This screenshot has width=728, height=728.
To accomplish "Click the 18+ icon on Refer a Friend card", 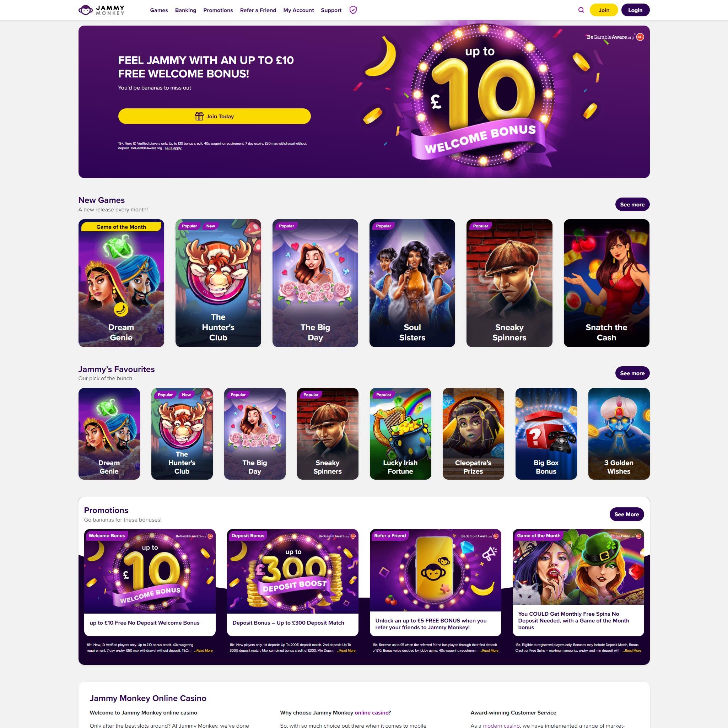I will (496, 536).
